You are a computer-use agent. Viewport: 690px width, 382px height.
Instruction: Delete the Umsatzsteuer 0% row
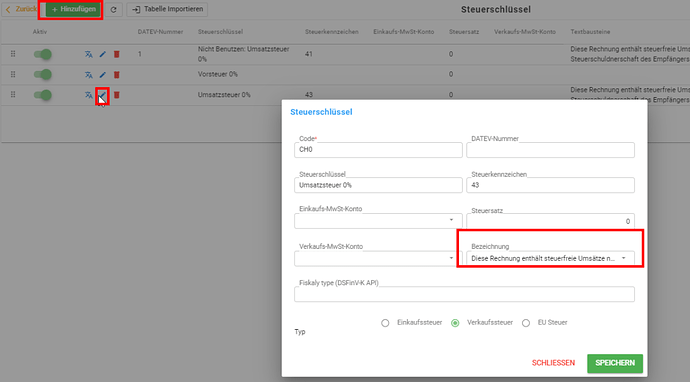pos(117,95)
